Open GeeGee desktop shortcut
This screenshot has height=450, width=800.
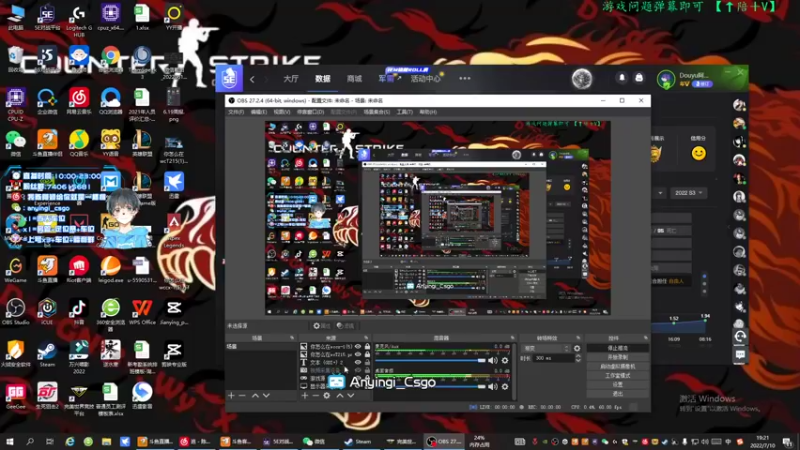15,395
